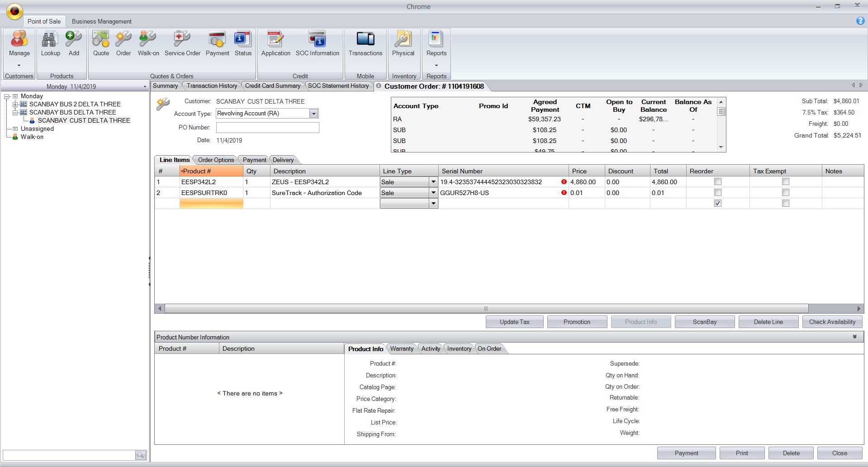Open the Account Type dropdown

[x=313, y=114]
